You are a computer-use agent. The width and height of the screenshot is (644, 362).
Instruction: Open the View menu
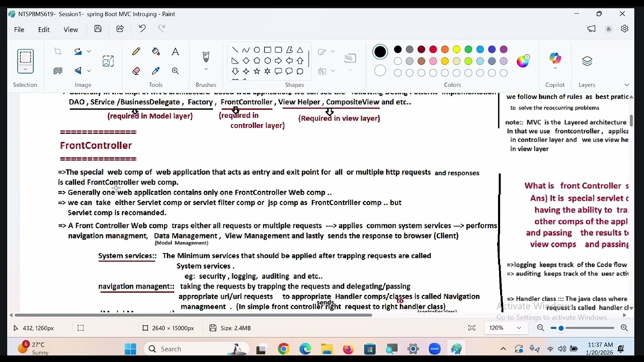[x=71, y=30]
